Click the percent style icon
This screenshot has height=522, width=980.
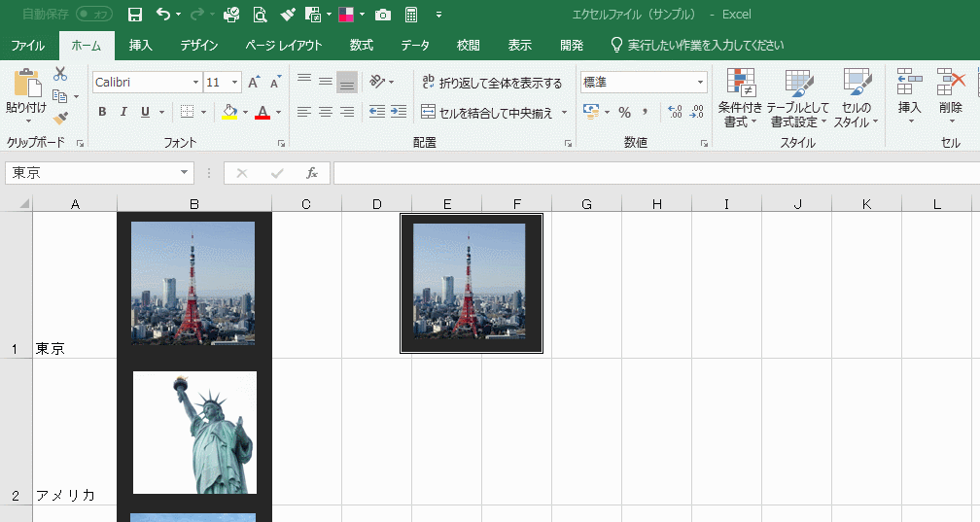[624, 112]
